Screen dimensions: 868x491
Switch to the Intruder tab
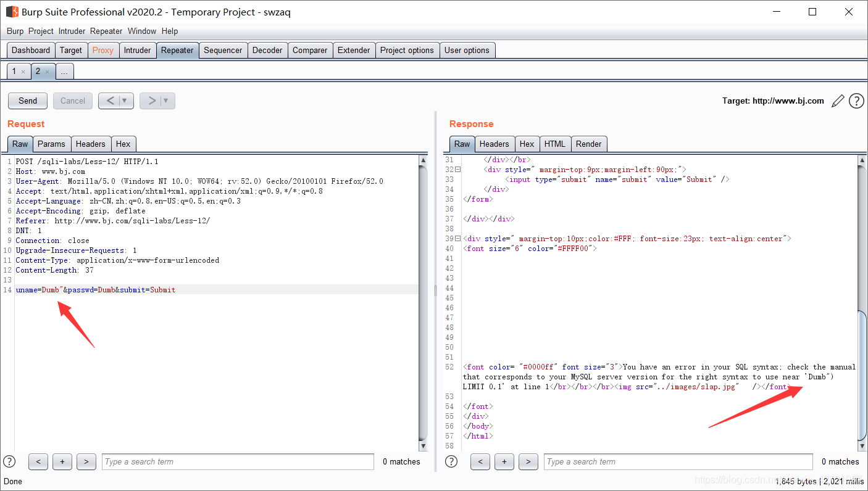[137, 51]
